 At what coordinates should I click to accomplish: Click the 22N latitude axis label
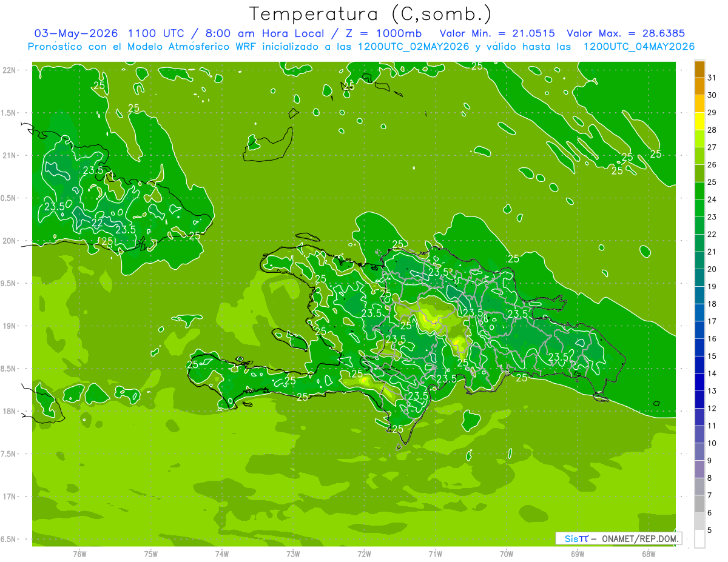(x=10, y=70)
